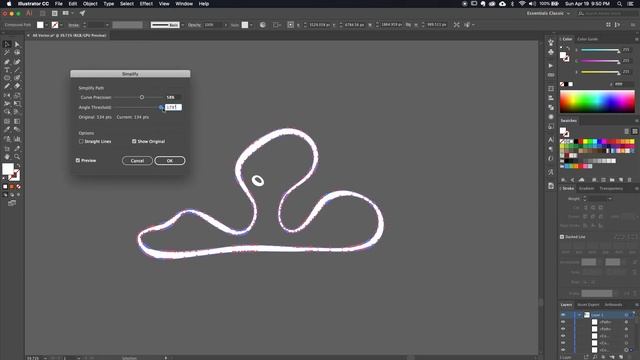Image resolution: width=640 pixels, height=360 pixels.
Task: Click Cancel in the Simplify dialog
Action: point(137,160)
